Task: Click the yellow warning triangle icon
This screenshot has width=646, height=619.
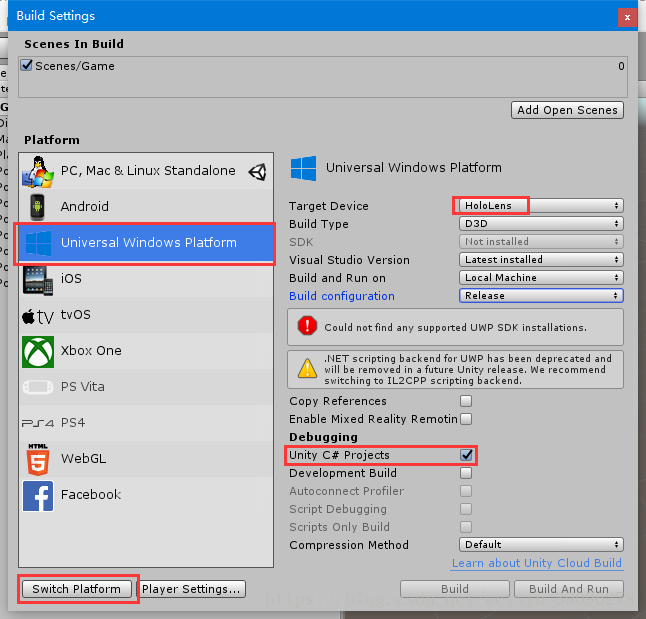Action: (307, 368)
